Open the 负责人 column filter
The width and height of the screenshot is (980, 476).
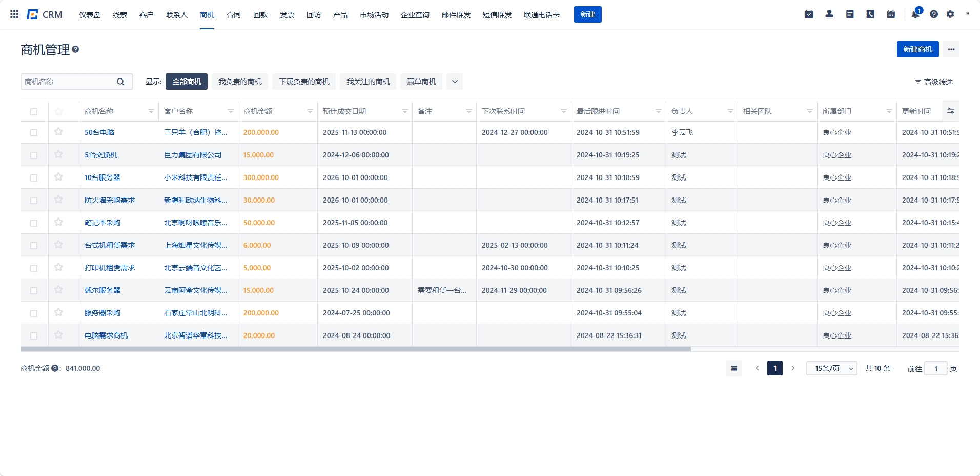coord(730,111)
